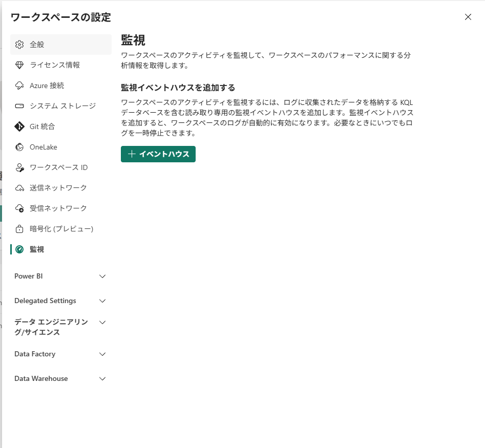Expand the Power BI section chevron
This screenshot has width=485, height=448.
(102, 276)
